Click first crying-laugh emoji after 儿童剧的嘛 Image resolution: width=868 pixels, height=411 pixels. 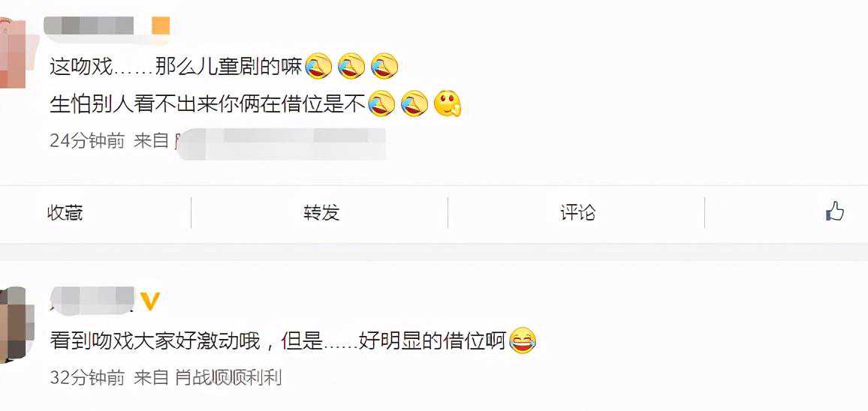click(318, 67)
